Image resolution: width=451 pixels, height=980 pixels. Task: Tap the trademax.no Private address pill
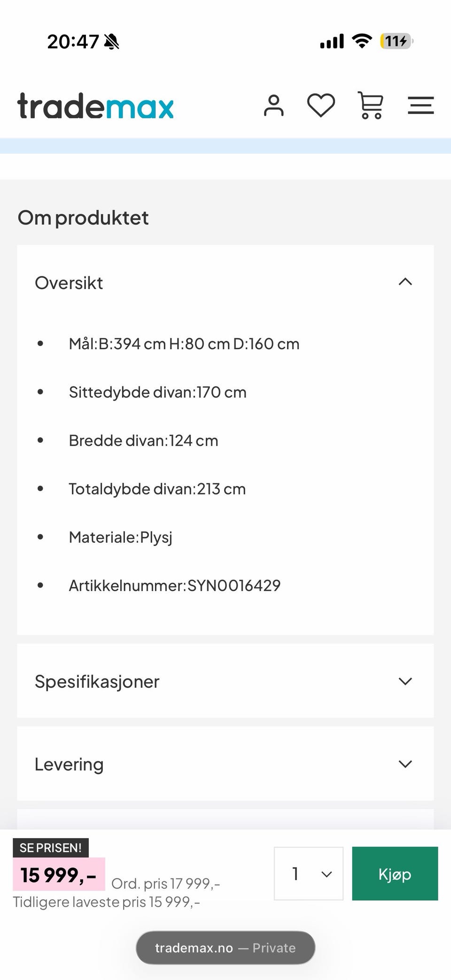coord(225,948)
